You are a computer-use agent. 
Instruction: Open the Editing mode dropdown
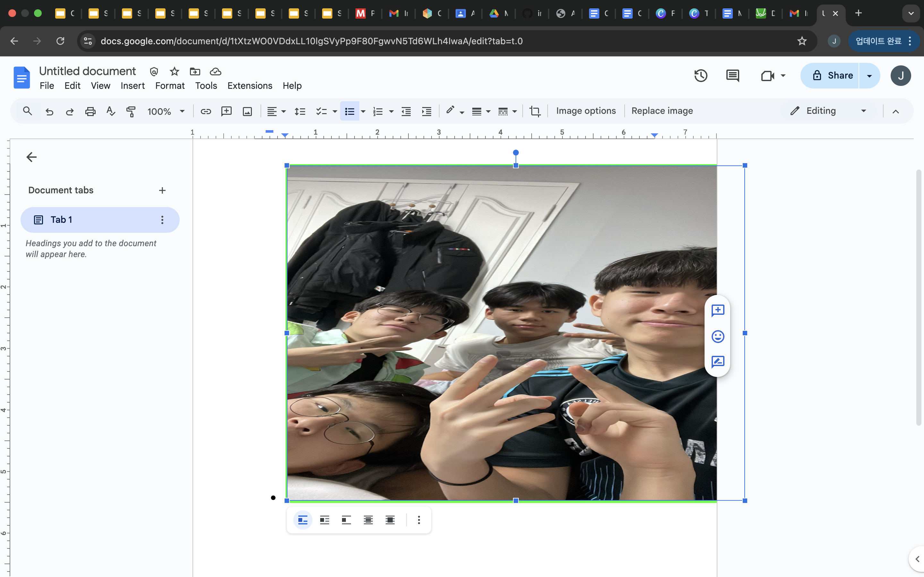click(x=828, y=111)
